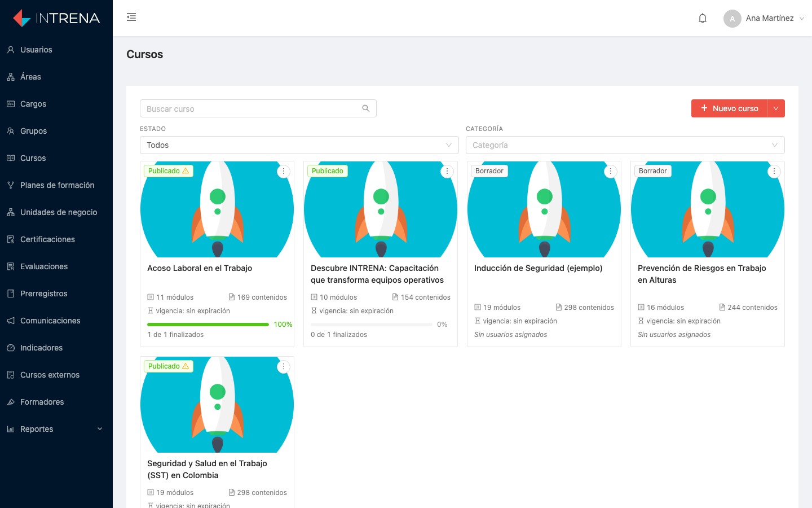The width and height of the screenshot is (812, 508).
Task: Click the Cargos ID card icon in the sidebar
Action: [11, 104]
